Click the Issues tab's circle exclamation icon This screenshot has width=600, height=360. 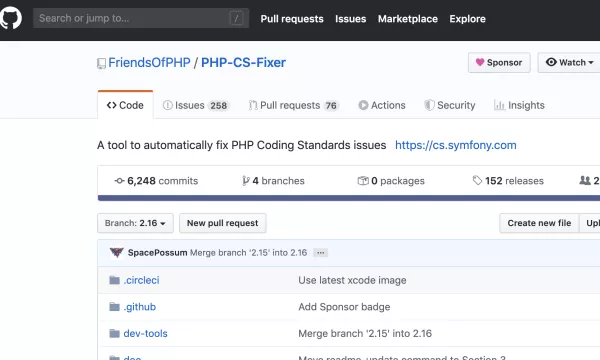(167, 105)
